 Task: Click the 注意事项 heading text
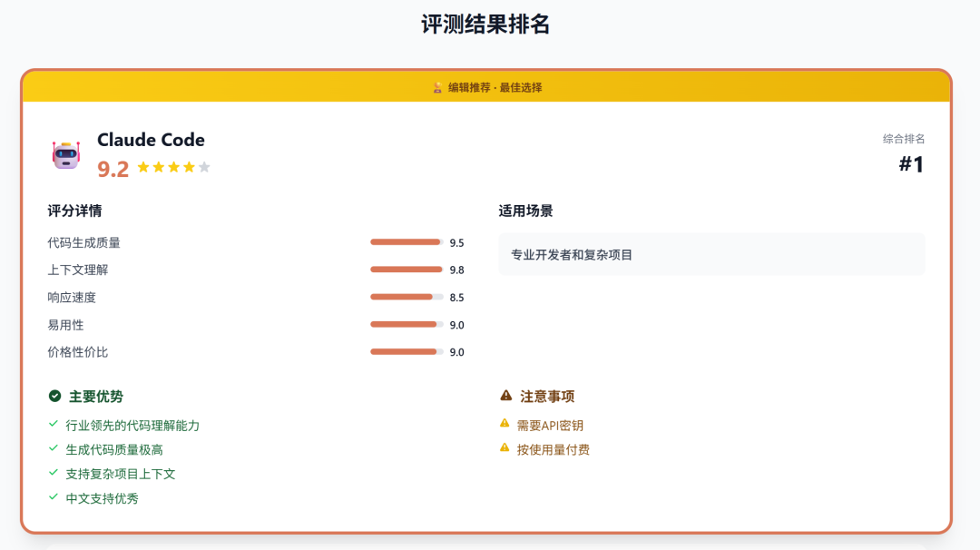point(547,397)
